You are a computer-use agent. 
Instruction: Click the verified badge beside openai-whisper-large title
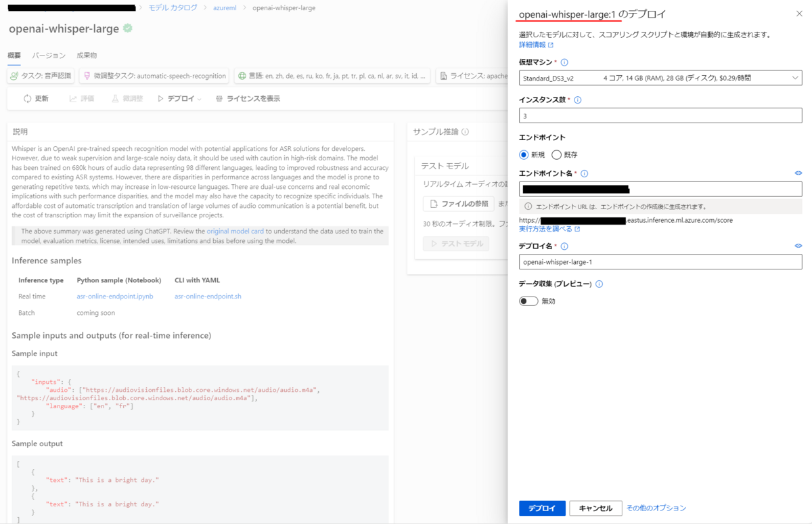pyautogui.click(x=127, y=28)
